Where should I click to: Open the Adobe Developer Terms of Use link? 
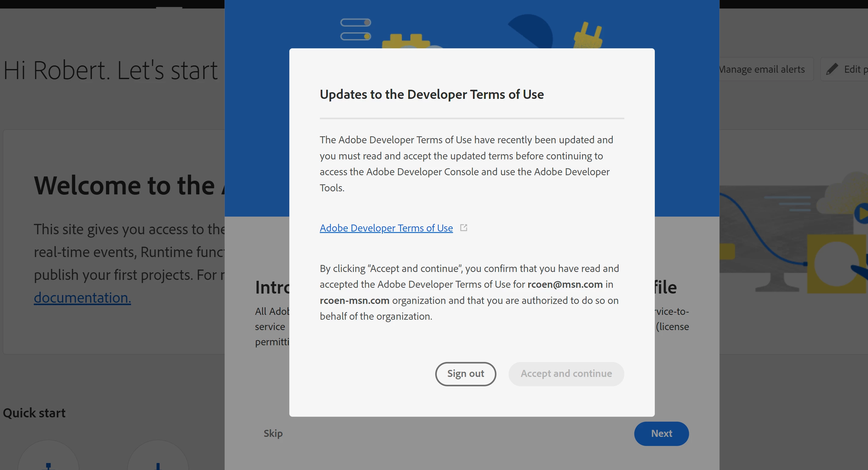pyautogui.click(x=386, y=228)
